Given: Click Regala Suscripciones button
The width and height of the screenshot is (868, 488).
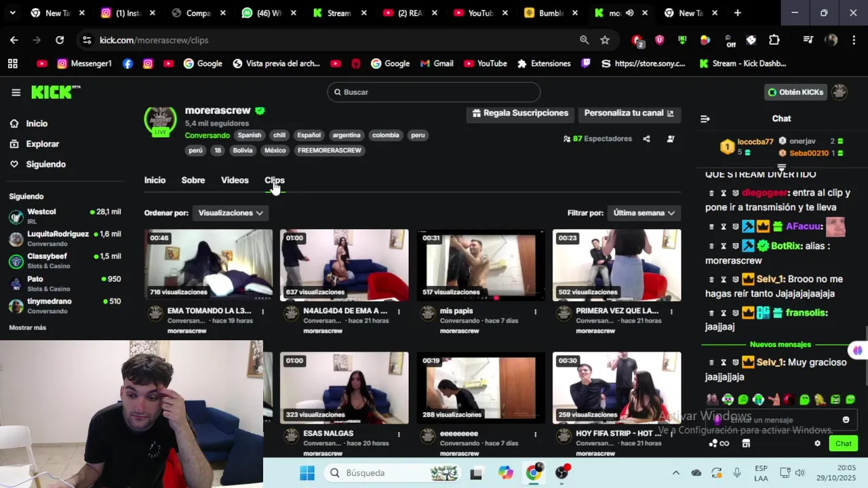Looking at the screenshot, I should click(520, 113).
